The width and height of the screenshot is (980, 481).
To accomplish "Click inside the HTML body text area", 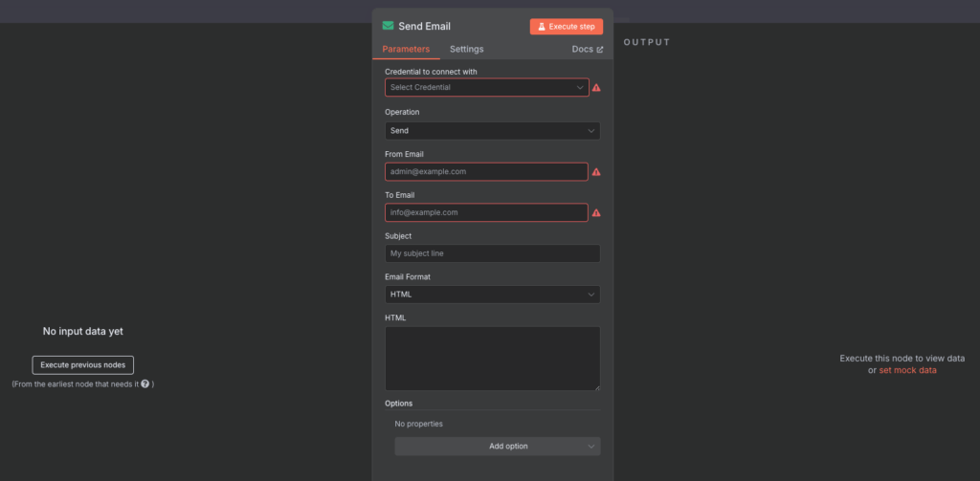I will [492, 358].
